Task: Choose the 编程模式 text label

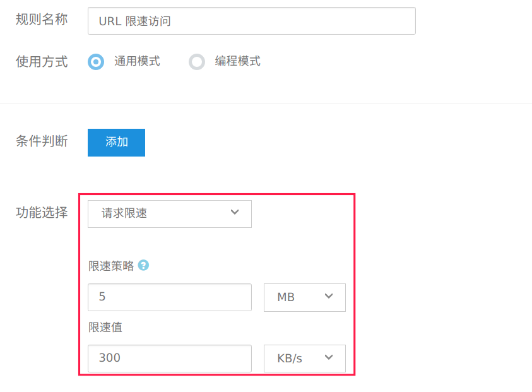Action: tap(237, 61)
